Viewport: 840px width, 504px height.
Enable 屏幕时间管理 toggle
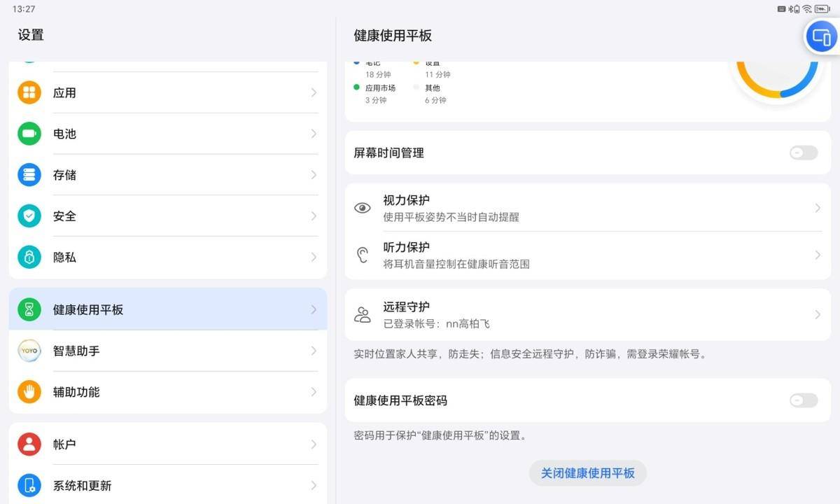(x=803, y=153)
